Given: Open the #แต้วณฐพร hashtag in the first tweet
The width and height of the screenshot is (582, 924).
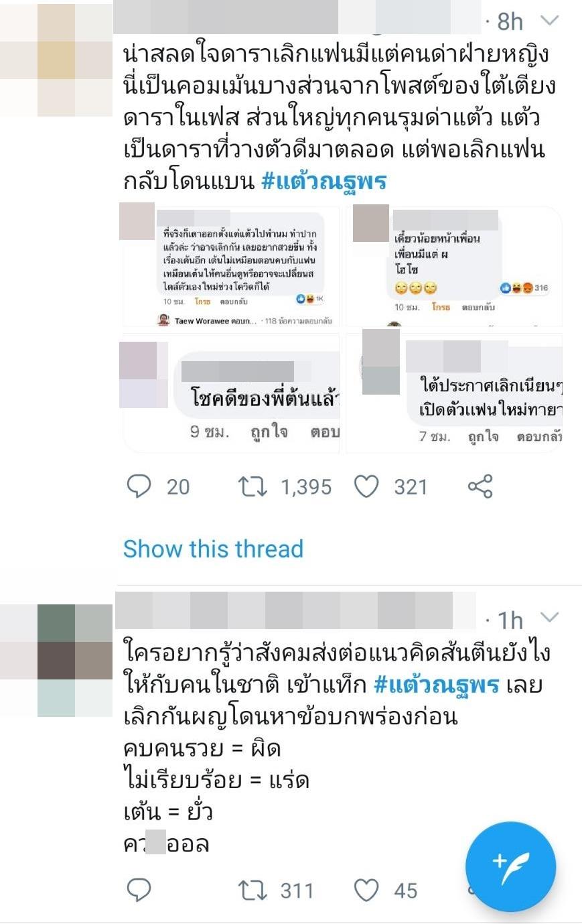Looking at the screenshot, I should (x=324, y=181).
